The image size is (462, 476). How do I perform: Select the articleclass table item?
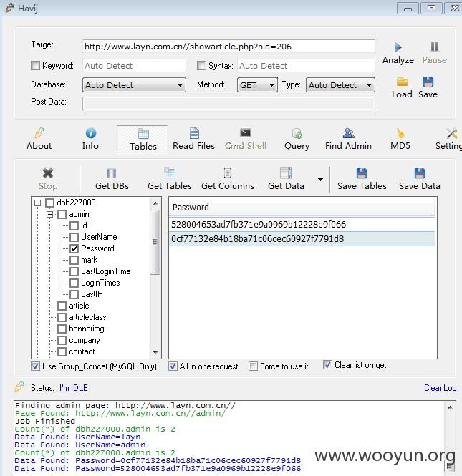click(x=87, y=317)
